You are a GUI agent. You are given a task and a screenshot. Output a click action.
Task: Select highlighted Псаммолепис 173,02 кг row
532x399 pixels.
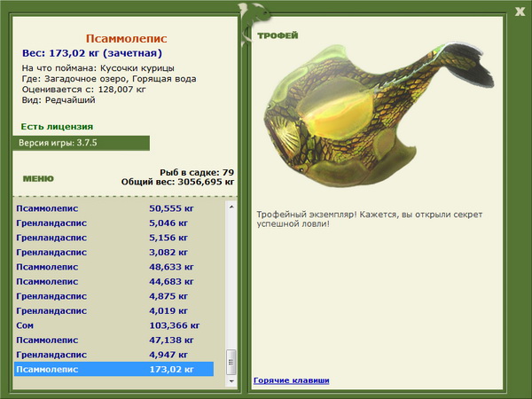point(114,369)
